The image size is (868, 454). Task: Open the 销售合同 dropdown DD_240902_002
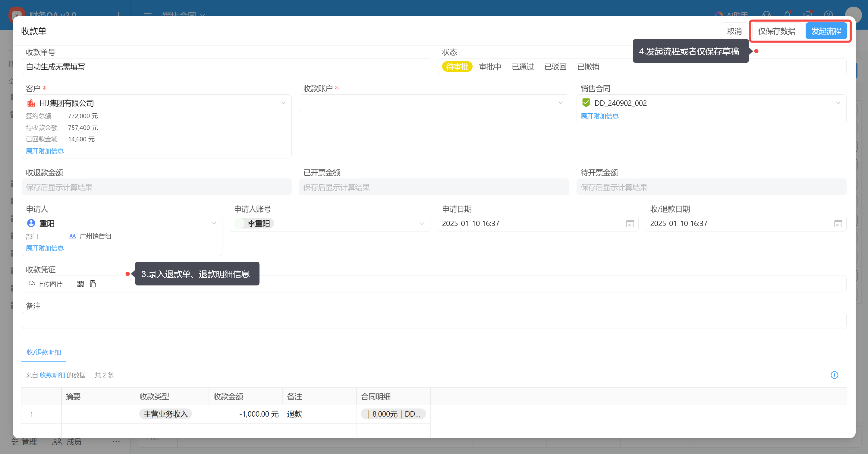[x=711, y=103]
